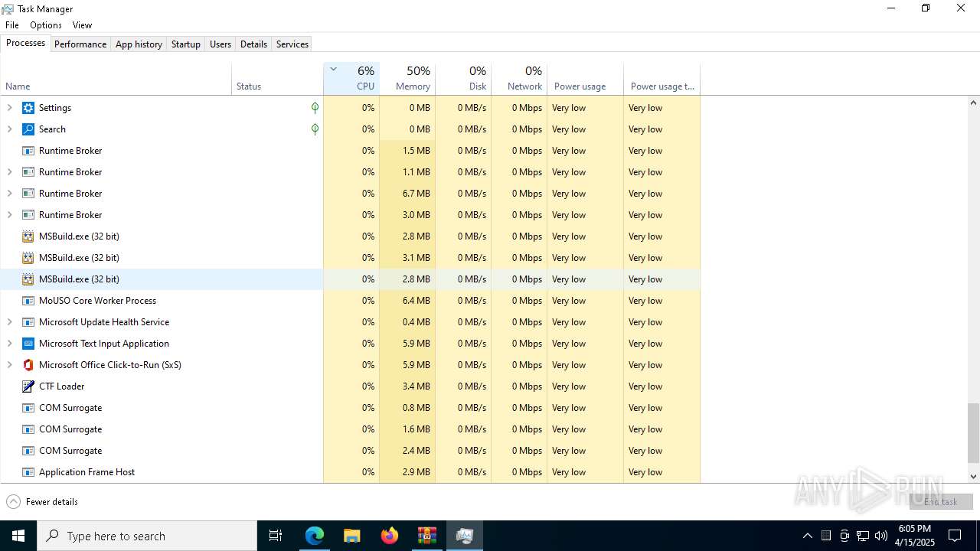Sort by the CPU column header
The width and height of the screenshot is (980, 551).
click(x=351, y=79)
